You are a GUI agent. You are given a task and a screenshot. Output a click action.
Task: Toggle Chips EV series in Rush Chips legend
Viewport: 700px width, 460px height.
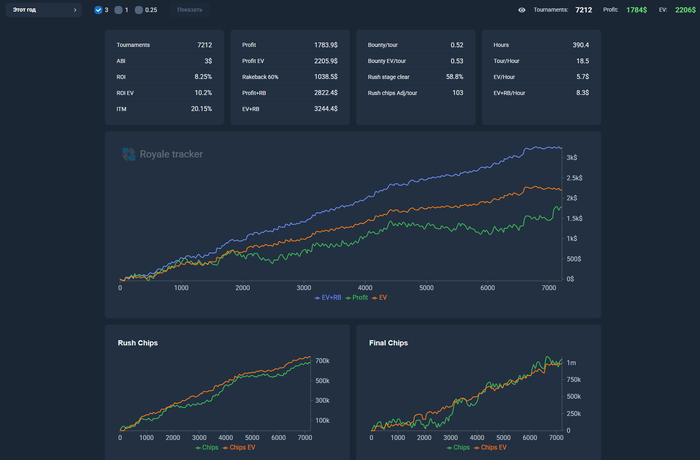coord(239,447)
